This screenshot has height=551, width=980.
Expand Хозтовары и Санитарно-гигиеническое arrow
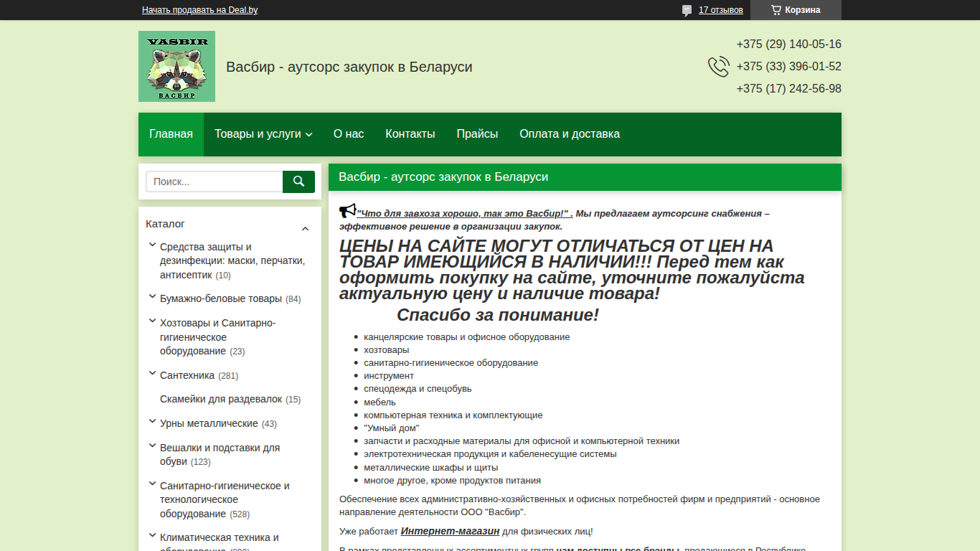[152, 321]
